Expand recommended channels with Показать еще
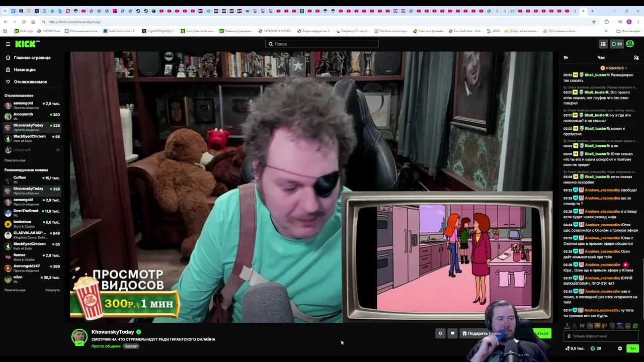This screenshot has width=644, height=362. pos(15,290)
